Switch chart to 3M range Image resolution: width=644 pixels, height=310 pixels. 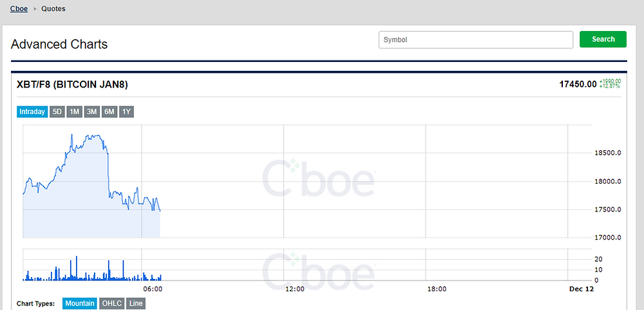[x=91, y=112]
